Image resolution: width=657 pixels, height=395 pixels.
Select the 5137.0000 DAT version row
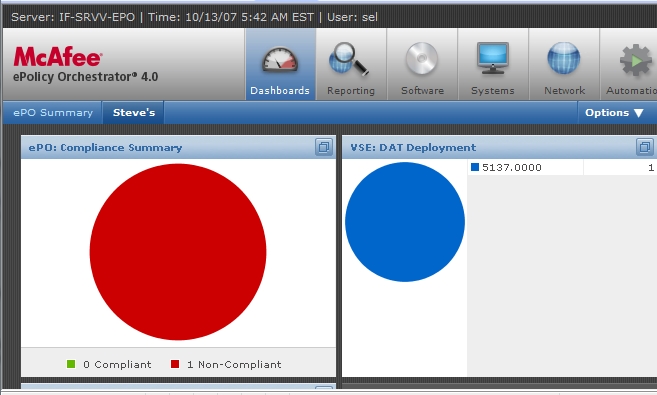pyautogui.click(x=562, y=168)
